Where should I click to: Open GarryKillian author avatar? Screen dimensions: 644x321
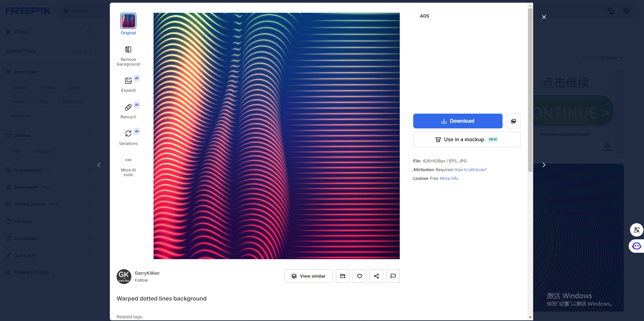124,277
